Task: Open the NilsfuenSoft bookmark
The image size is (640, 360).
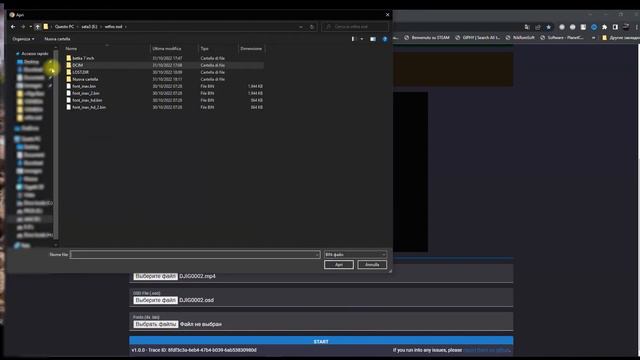Action: (520, 38)
